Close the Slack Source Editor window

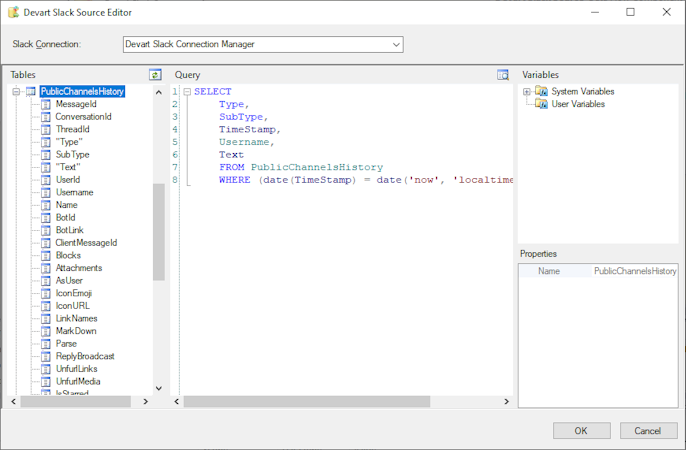[666, 12]
